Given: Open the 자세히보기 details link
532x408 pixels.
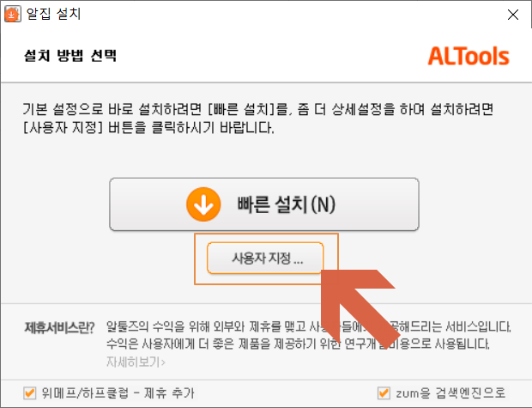Looking at the screenshot, I should coord(136,362).
